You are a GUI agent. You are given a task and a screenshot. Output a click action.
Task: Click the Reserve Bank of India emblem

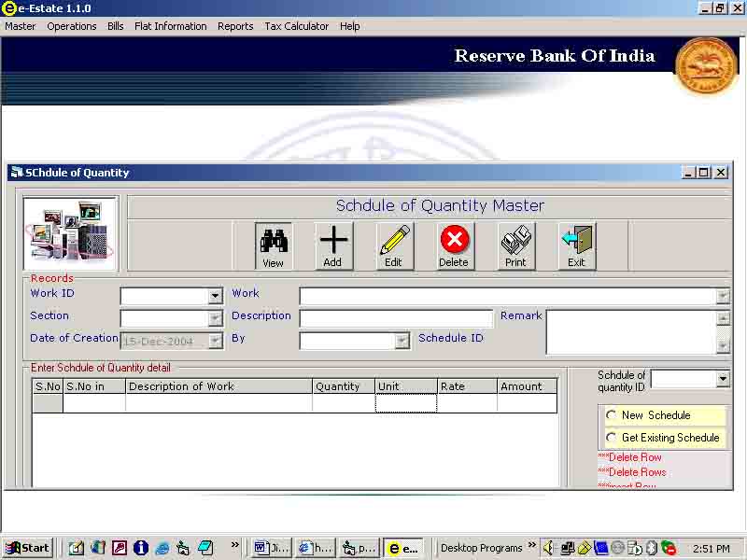706,65
